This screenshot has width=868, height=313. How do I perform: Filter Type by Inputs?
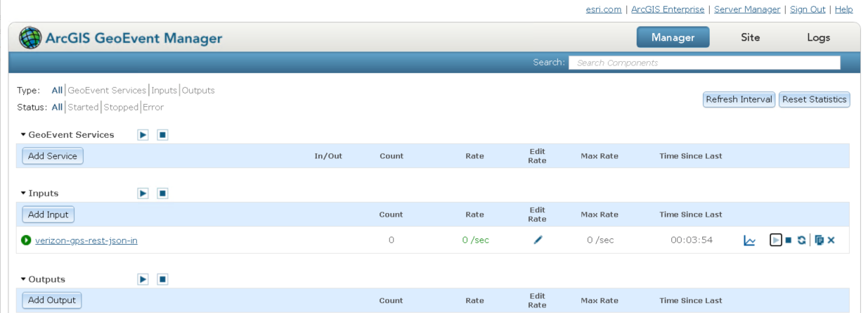164,90
